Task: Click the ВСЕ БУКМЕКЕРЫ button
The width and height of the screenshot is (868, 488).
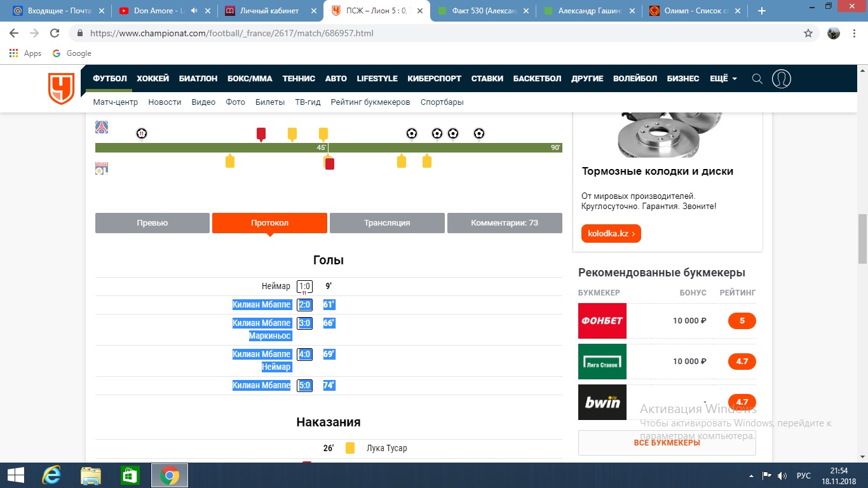Action: 667,443
